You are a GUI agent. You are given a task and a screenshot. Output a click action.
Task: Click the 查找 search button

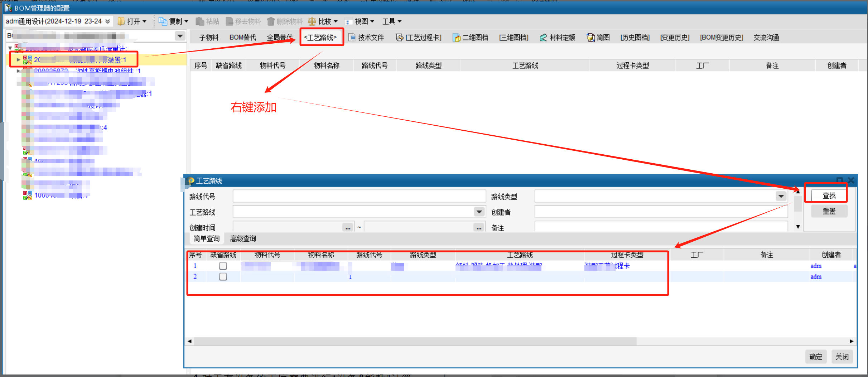click(829, 195)
